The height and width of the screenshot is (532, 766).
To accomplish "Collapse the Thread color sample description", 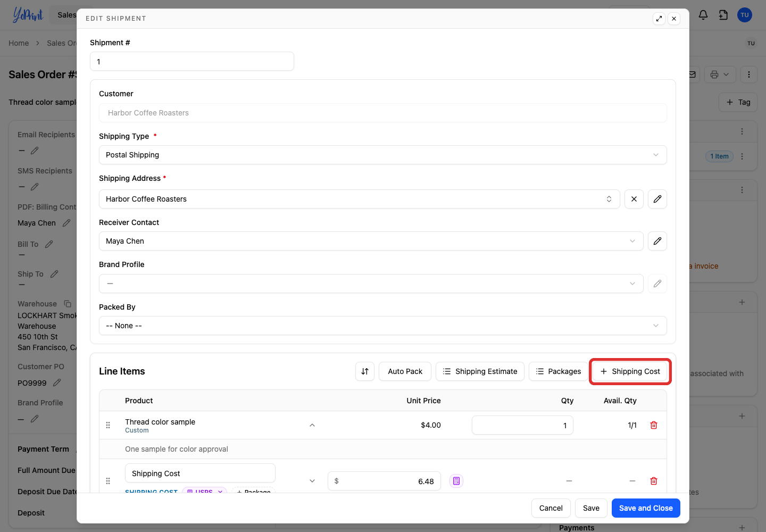I will pyautogui.click(x=312, y=425).
